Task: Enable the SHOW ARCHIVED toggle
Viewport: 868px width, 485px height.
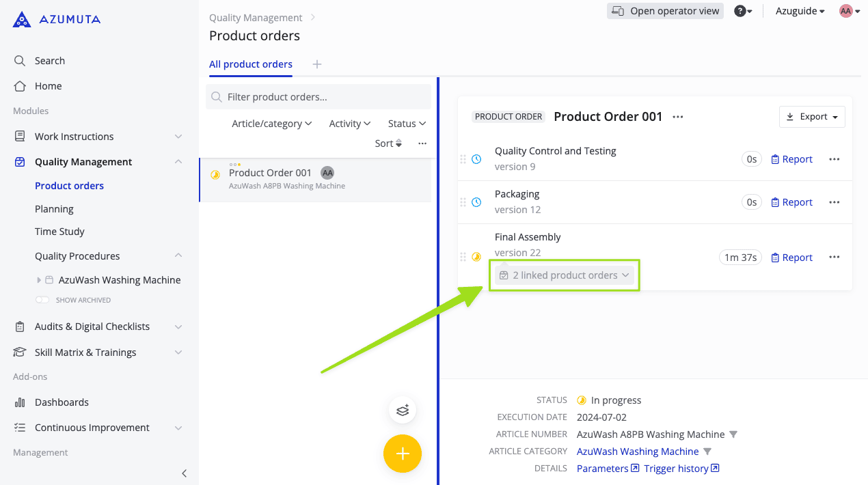Action: (42, 299)
